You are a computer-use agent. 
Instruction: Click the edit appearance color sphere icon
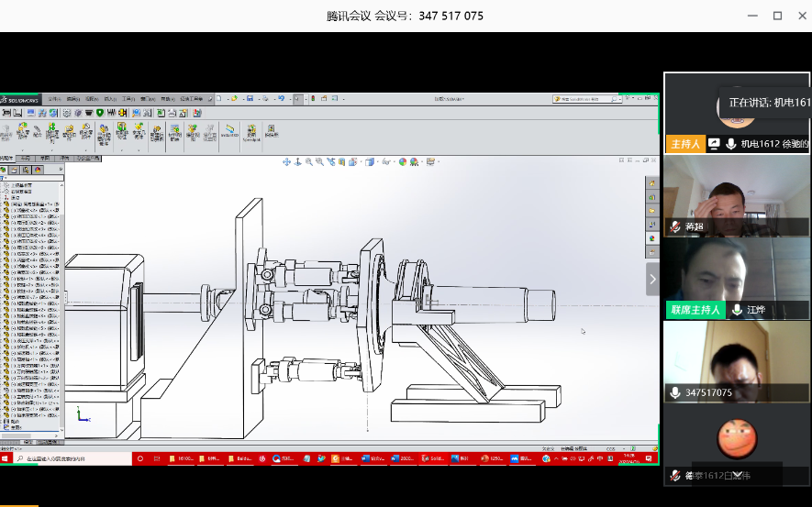point(402,162)
